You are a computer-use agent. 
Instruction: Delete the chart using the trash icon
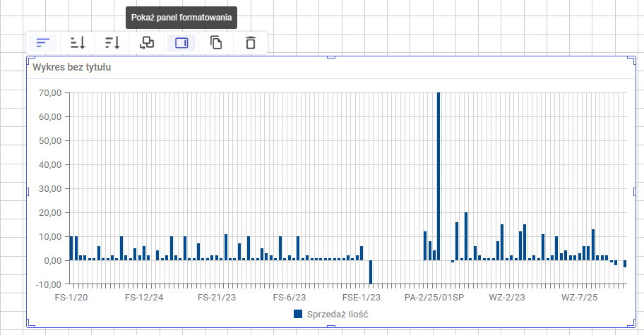pos(251,42)
